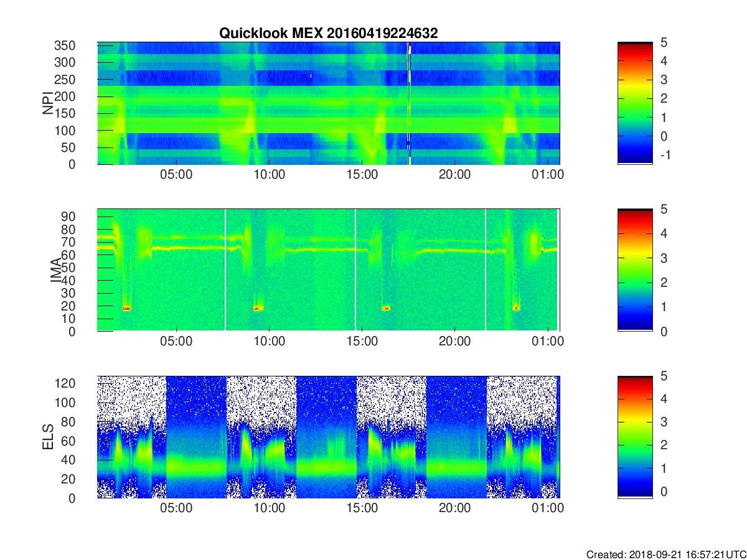Click the 5 tick on NPI colorbar
Screen dimensions: 747x560
[664, 42]
